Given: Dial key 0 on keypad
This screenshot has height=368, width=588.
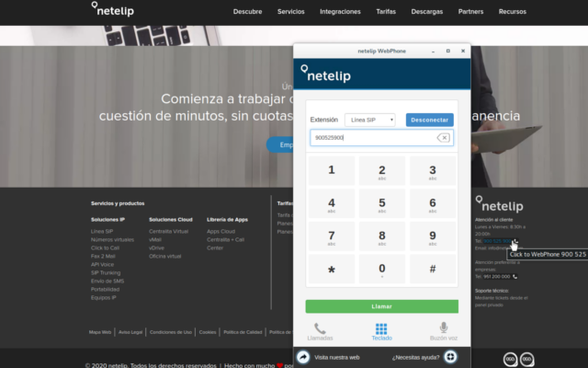Looking at the screenshot, I should (382, 269).
